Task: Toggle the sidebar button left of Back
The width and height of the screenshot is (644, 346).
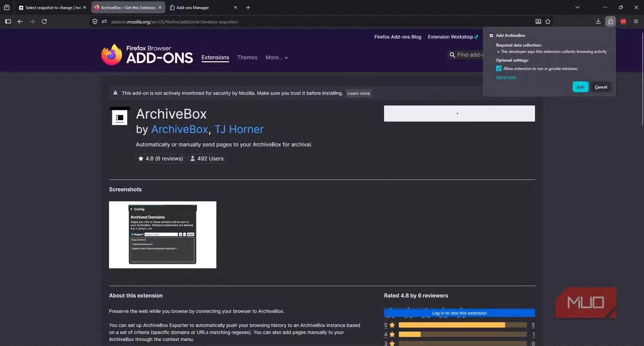Action: (x=8, y=21)
